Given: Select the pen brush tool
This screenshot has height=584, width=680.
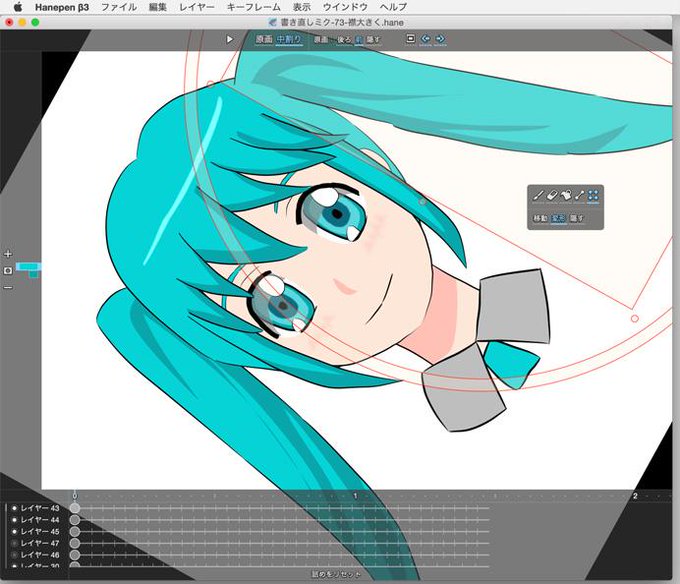Looking at the screenshot, I should coord(538,196).
